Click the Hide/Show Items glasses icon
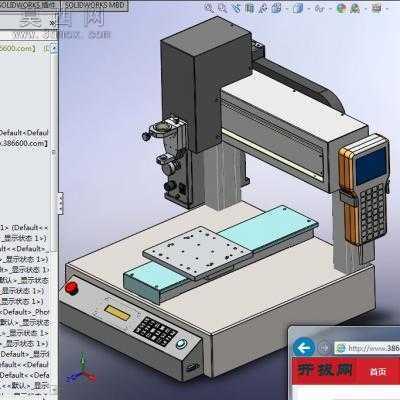Screen dimensions: 400x400 tap(320, 9)
